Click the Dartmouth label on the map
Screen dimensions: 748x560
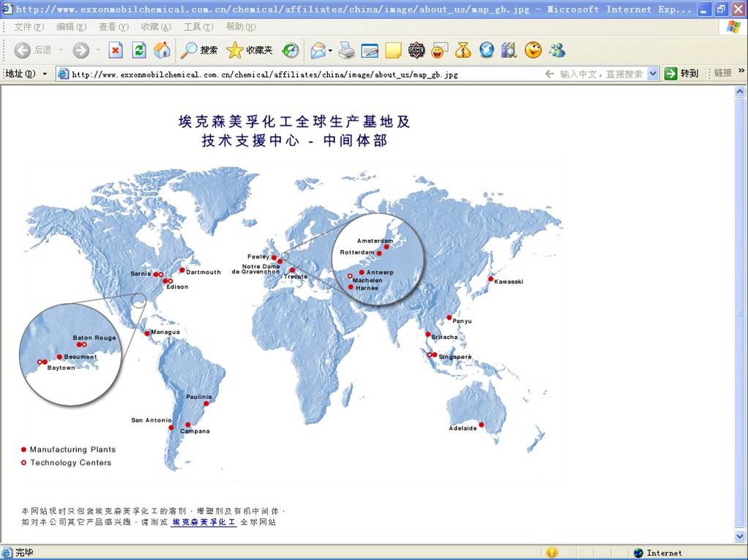[203, 272]
